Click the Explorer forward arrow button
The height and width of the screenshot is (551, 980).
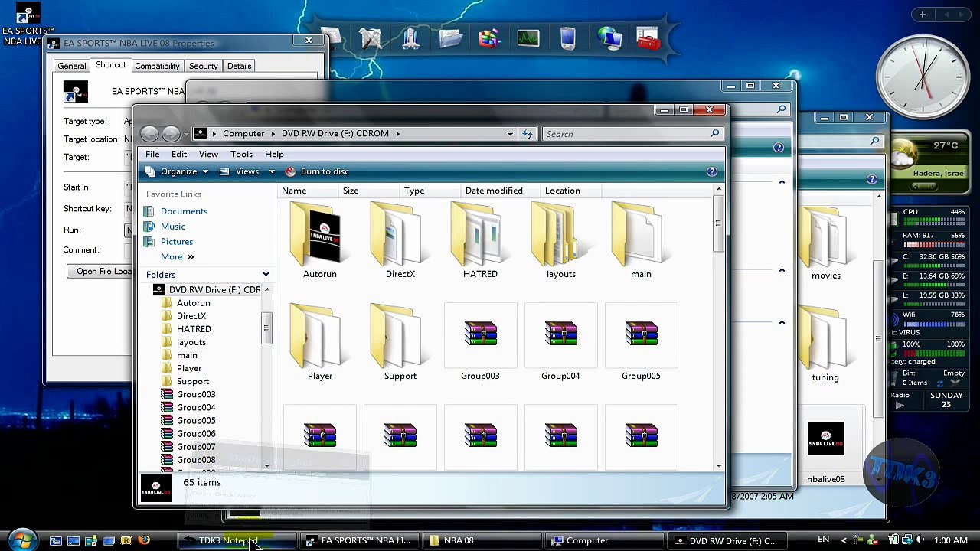[x=171, y=134]
